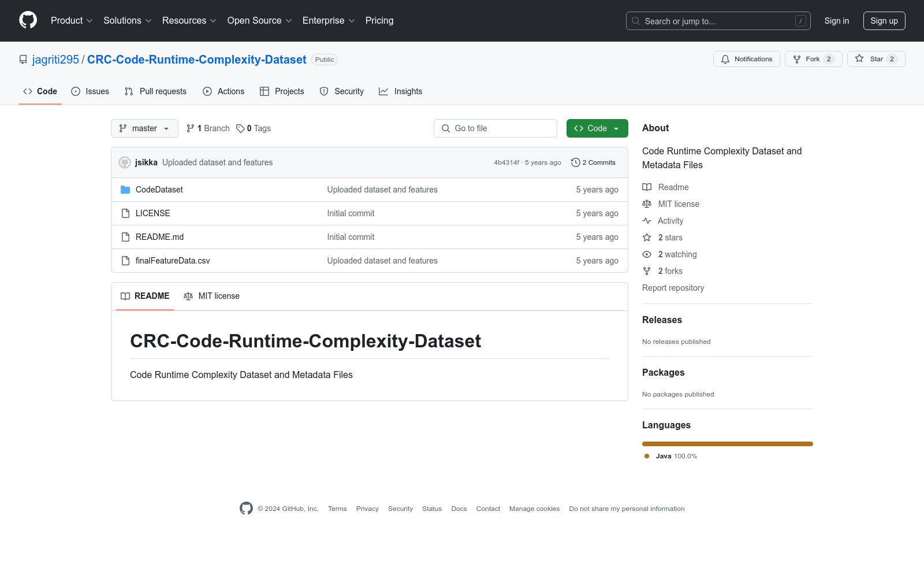Click the scales icon next to MIT license in About
The height and width of the screenshot is (578, 924).
[x=647, y=204]
